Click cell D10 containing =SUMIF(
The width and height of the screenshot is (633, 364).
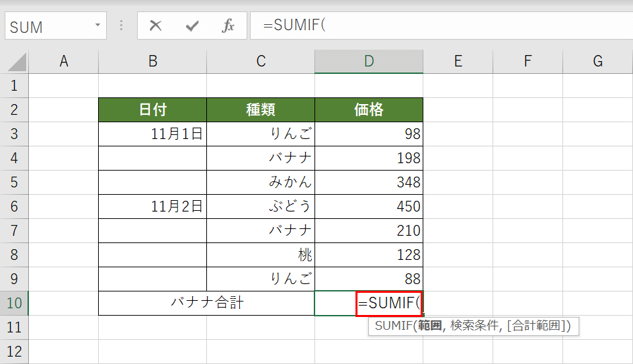[369, 303]
